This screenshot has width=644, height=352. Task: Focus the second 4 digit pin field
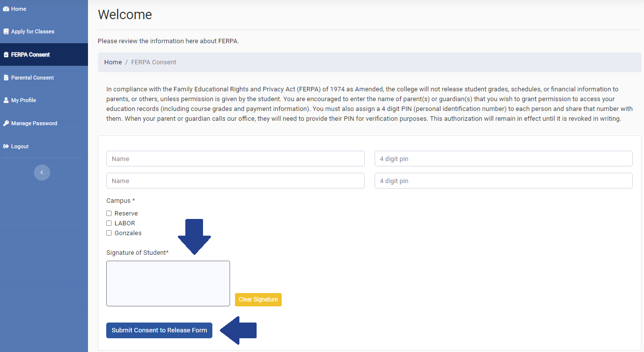[503, 181]
